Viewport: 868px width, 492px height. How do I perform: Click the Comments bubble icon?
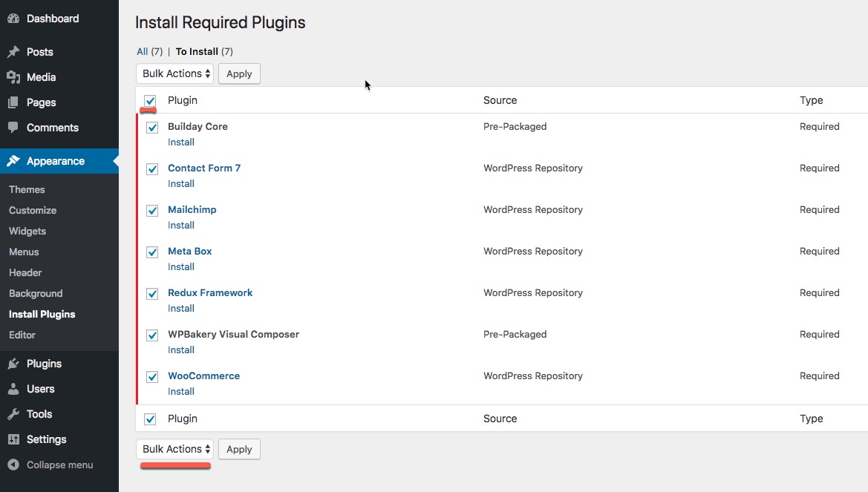(x=13, y=128)
